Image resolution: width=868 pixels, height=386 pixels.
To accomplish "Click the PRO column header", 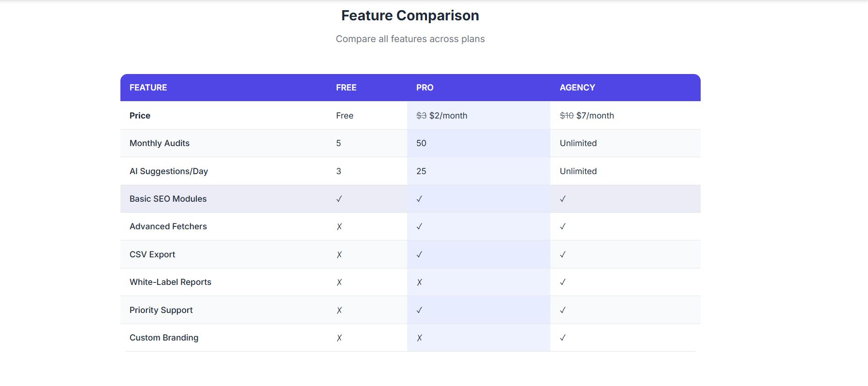I will [425, 88].
